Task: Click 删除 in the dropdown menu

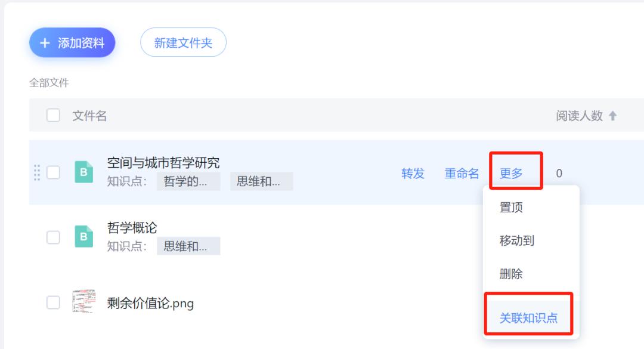Action: (511, 274)
